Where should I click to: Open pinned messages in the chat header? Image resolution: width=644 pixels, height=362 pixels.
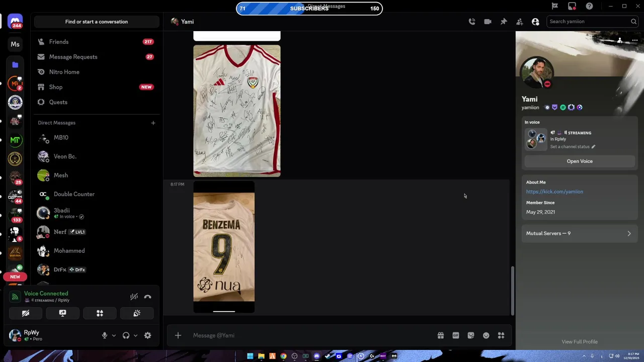tap(504, 22)
